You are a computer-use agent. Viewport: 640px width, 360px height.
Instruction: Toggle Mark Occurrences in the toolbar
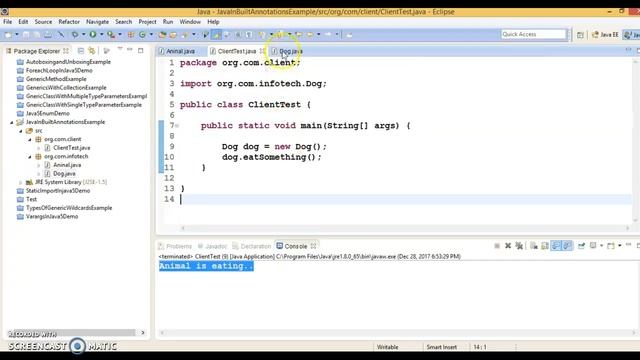coord(216,35)
